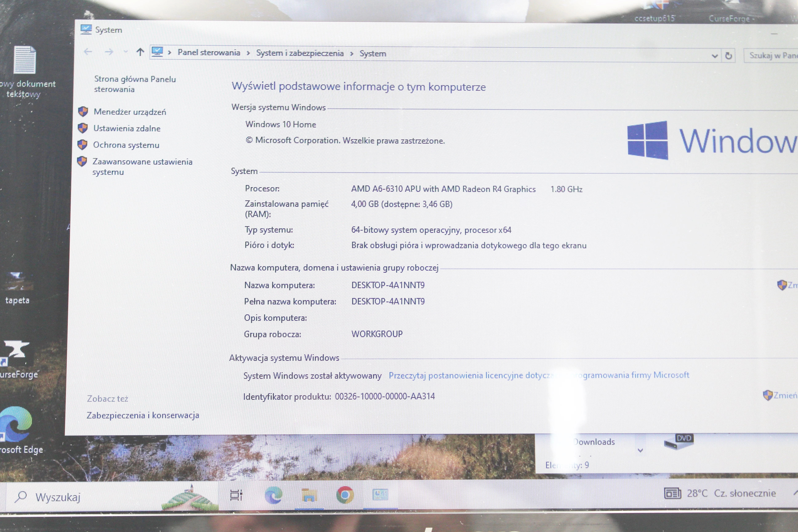Viewport: 798px width, 532px height.
Task: Click shield icon next to Zmień product key
Action: point(768,395)
